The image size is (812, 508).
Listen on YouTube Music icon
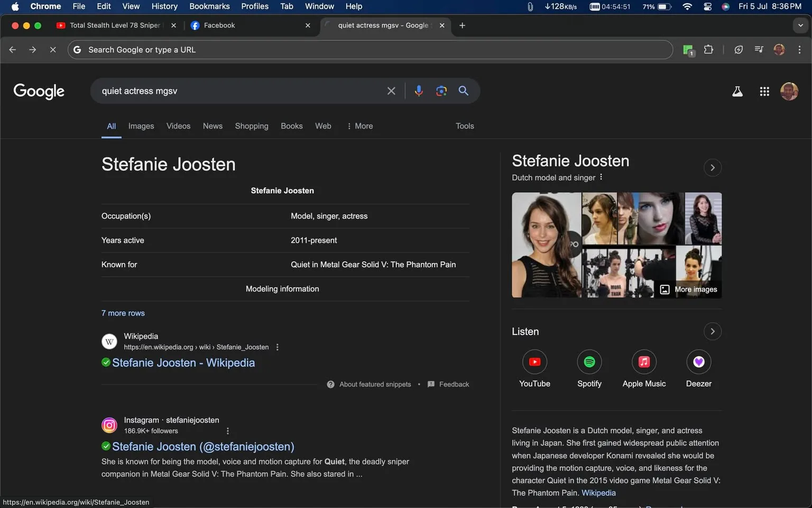click(534, 361)
